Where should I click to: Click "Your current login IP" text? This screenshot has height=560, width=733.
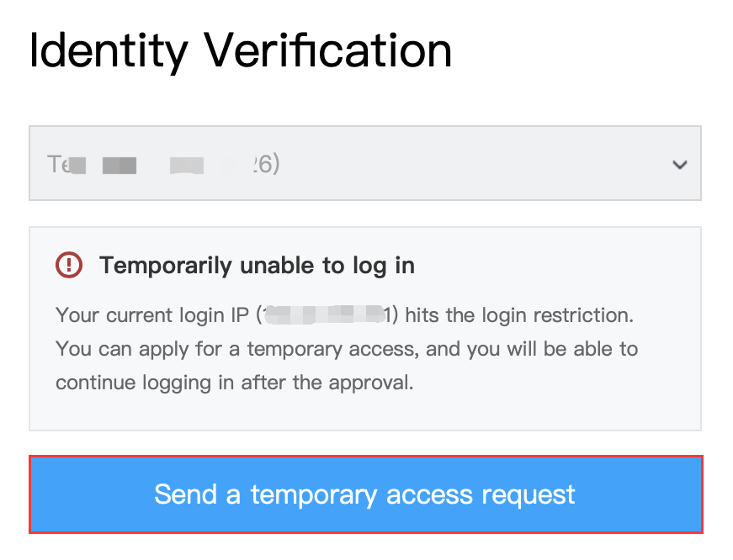click(x=153, y=315)
